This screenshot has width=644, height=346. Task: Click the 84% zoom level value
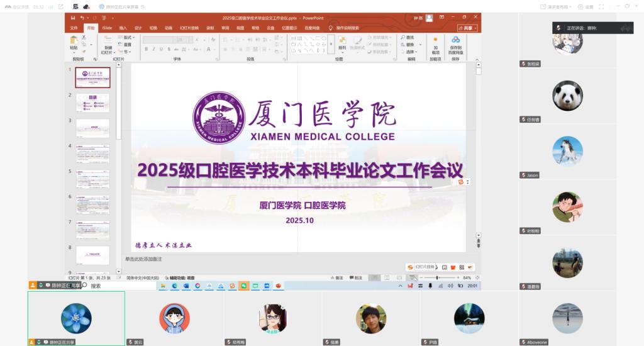(467, 278)
